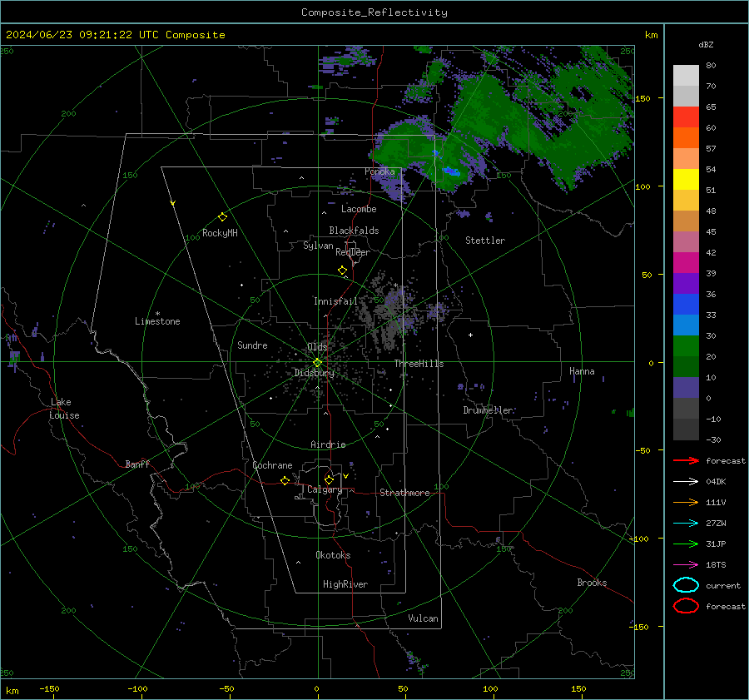Click the cyan current ellipse icon
Screen dimensions: 749x700
point(686,585)
